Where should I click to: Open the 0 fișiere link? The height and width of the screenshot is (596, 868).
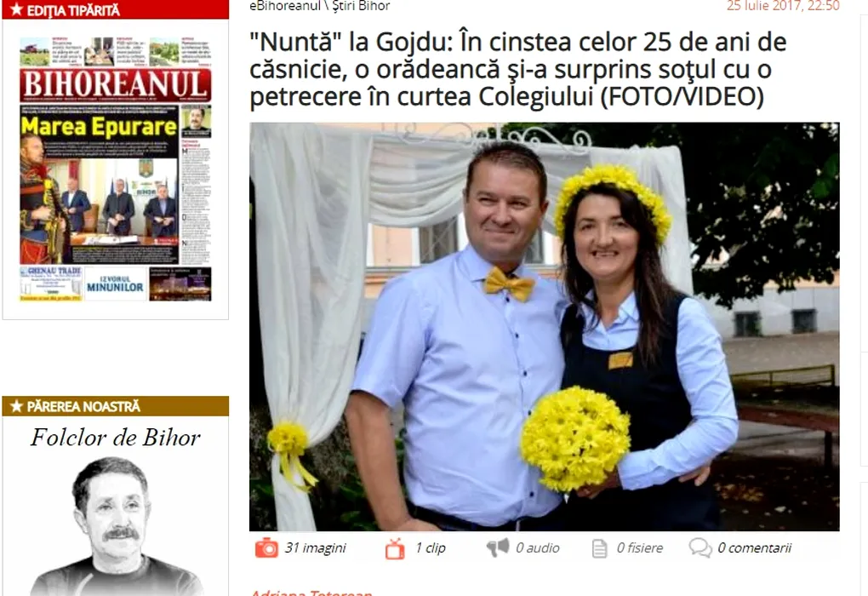(639, 547)
